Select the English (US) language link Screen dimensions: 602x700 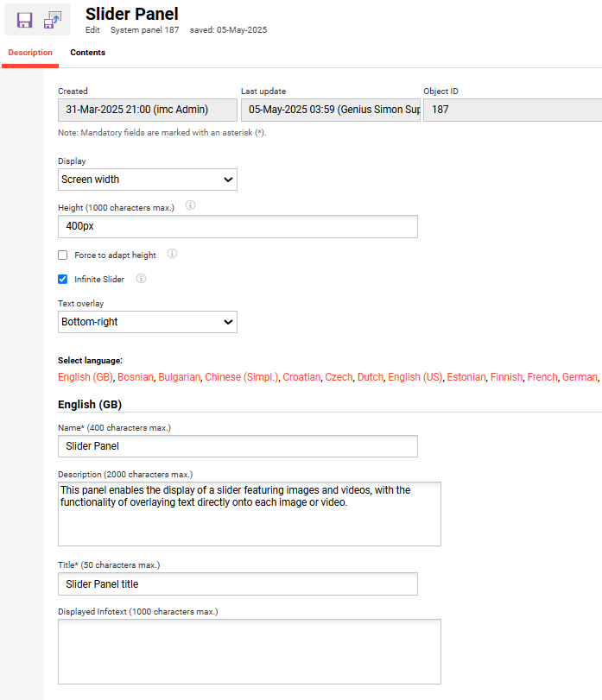pyautogui.click(x=415, y=377)
